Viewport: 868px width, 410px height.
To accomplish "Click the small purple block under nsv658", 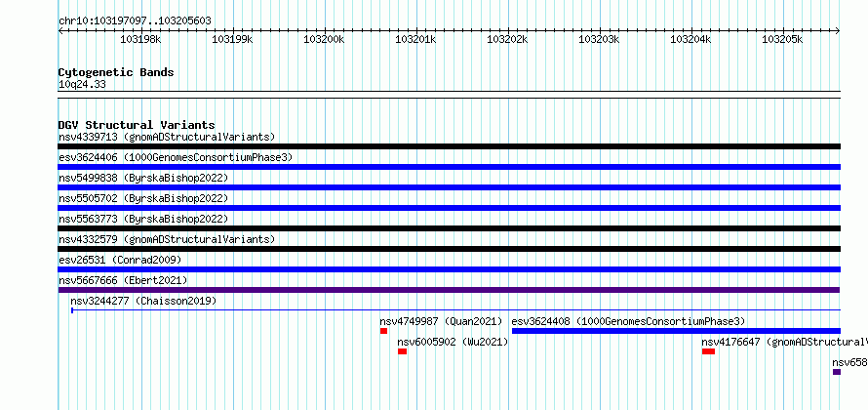I will coord(837,372).
